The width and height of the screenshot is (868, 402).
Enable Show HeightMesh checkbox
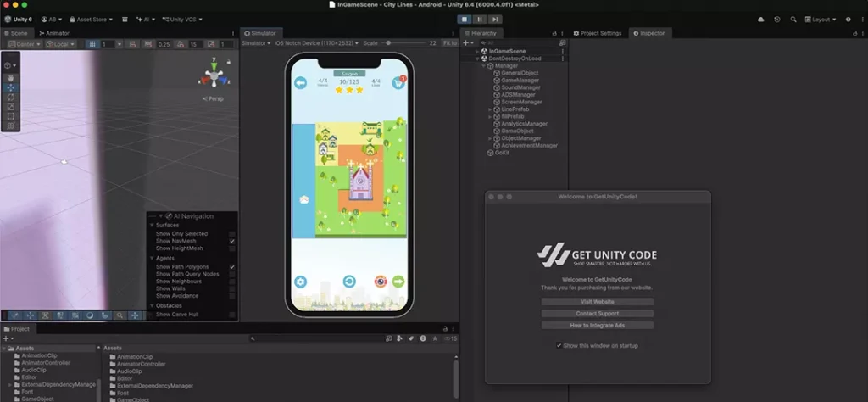pos(232,248)
